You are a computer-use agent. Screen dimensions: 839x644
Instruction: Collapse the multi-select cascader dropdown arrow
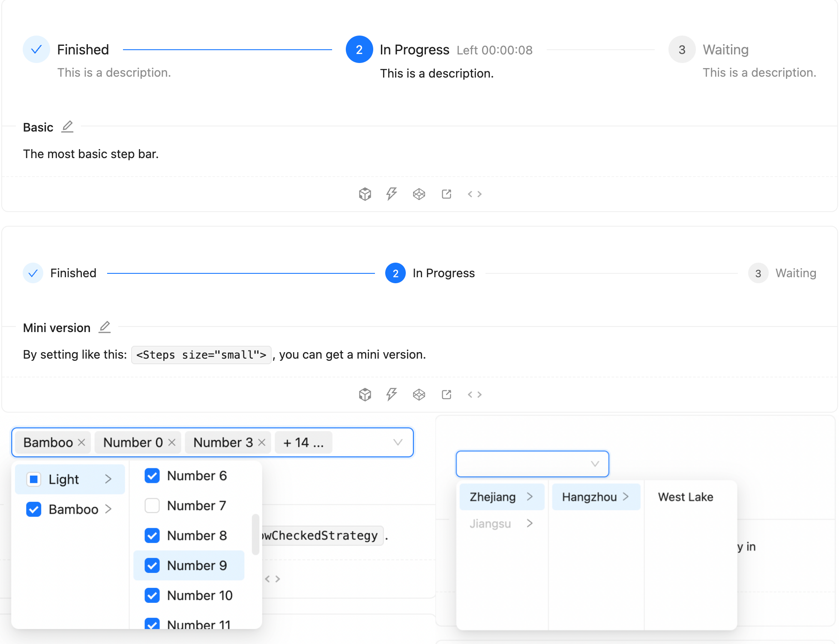[x=398, y=442]
